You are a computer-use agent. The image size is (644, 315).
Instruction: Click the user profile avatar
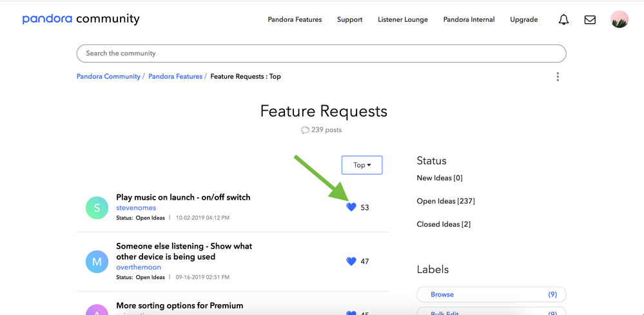click(619, 19)
